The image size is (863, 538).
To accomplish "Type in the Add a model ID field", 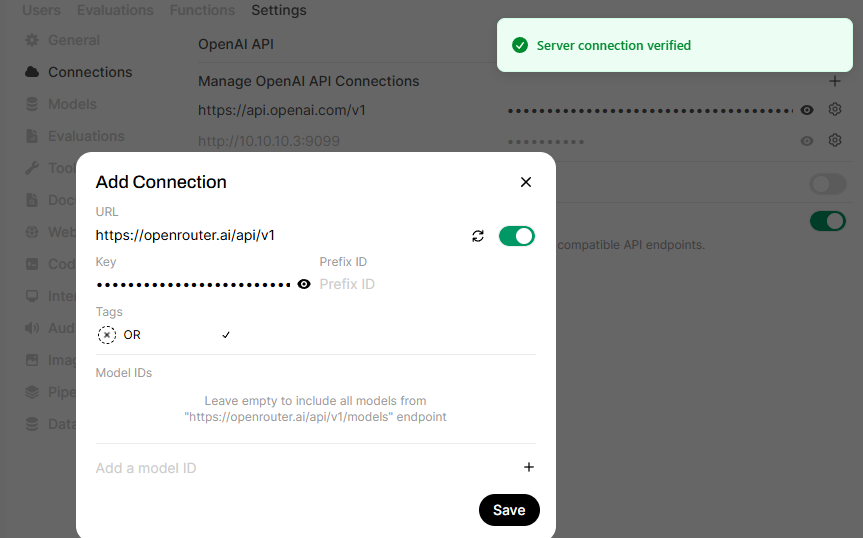I will [x=300, y=468].
